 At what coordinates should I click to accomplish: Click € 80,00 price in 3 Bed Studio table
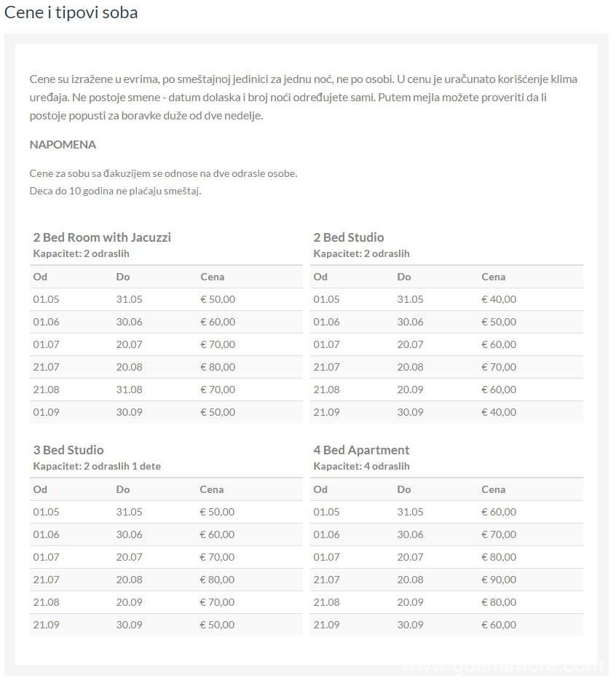[218, 580]
